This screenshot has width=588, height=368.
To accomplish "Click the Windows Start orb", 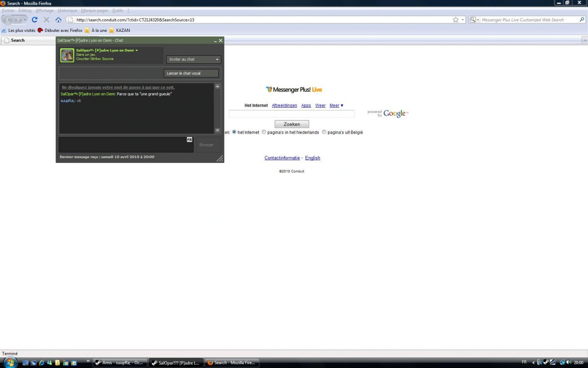I will point(10,362).
